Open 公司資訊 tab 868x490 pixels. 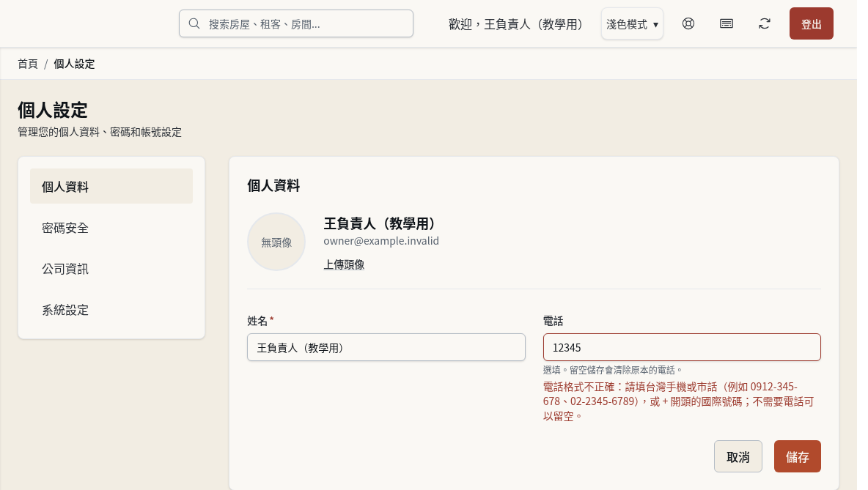(111, 269)
